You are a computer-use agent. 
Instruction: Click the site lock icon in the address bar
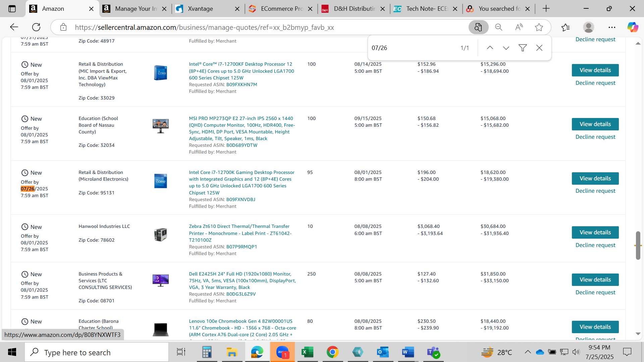coord(63,27)
